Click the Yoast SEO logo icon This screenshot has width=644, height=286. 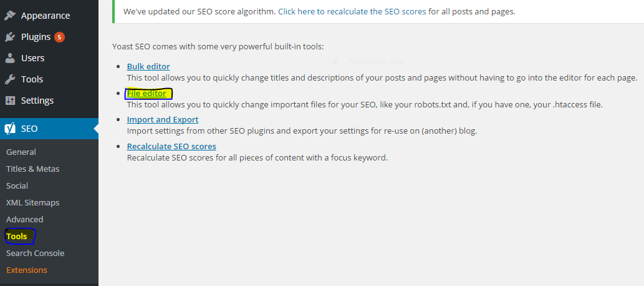tap(10, 129)
